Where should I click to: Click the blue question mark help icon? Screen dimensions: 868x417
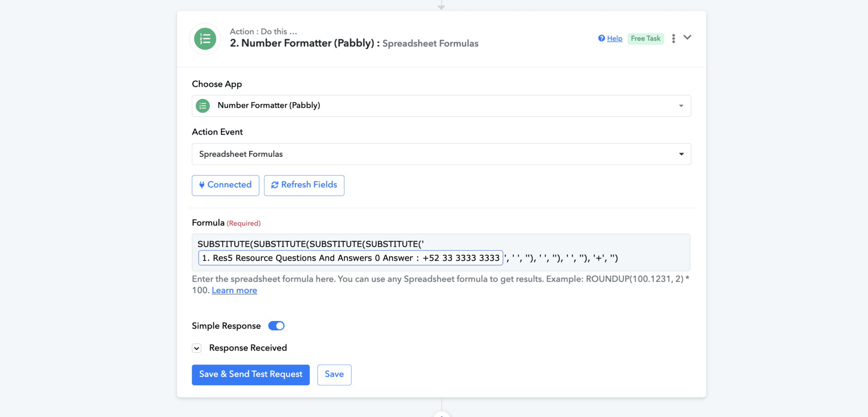pos(601,38)
